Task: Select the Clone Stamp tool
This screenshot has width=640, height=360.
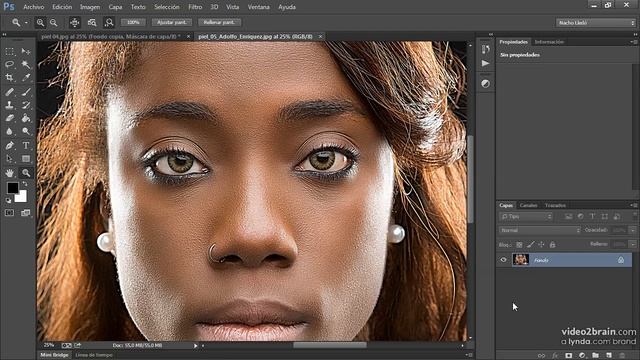Action: coord(9,105)
